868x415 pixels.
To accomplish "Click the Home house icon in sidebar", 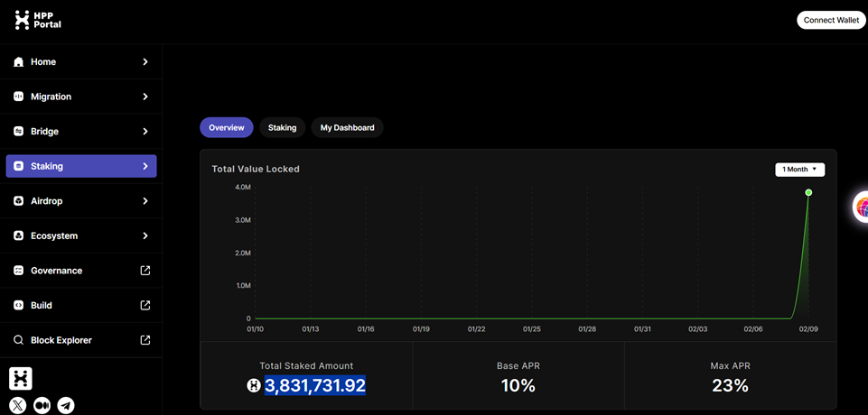I will point(19,62).
